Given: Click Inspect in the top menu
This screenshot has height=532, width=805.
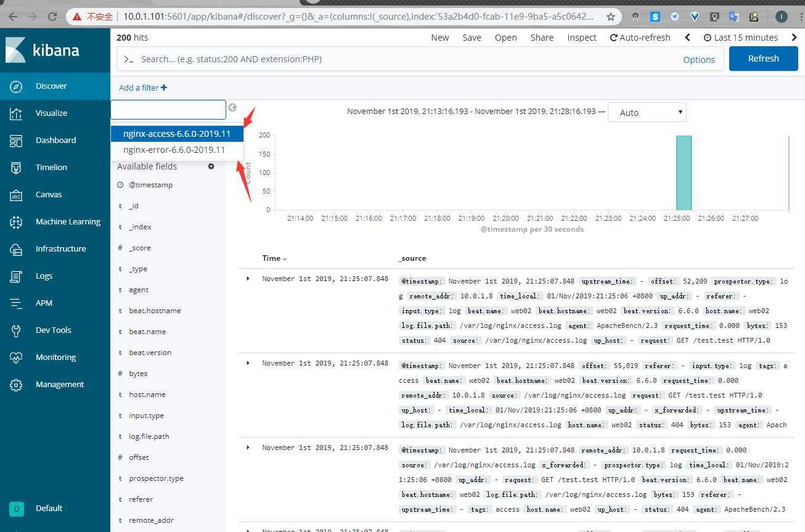Looking at the screenshot, I should [x=582, y=38].
